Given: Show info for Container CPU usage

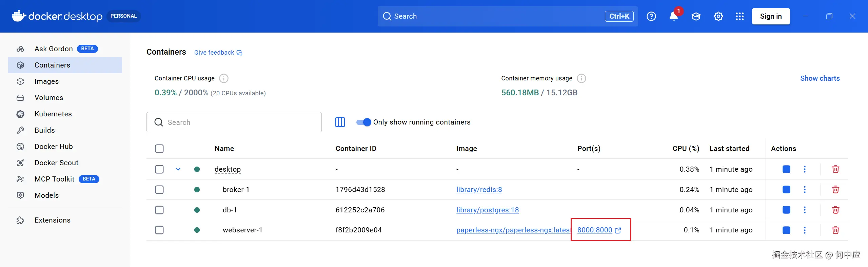Looking at the screenshot, I should 224,78.
